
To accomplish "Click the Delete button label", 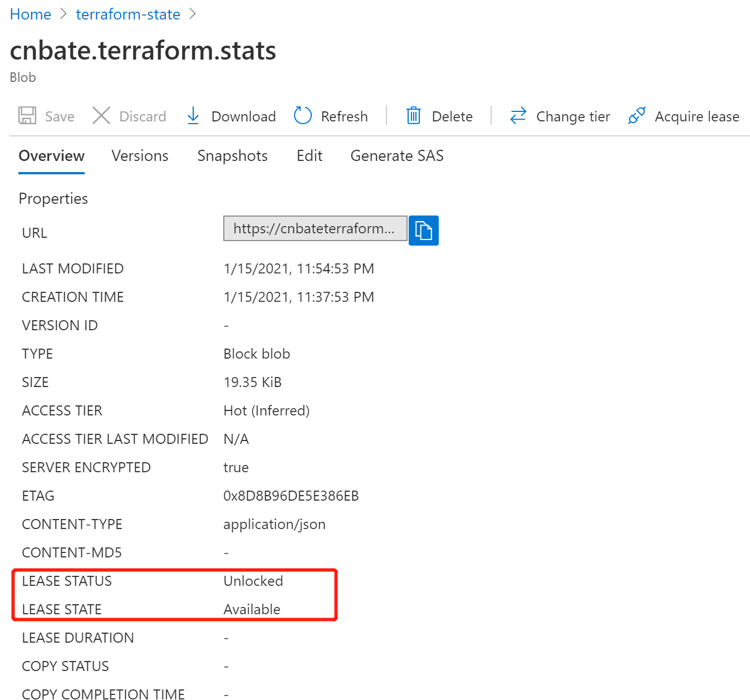I will pyautogui.click(x=452, y=116).
